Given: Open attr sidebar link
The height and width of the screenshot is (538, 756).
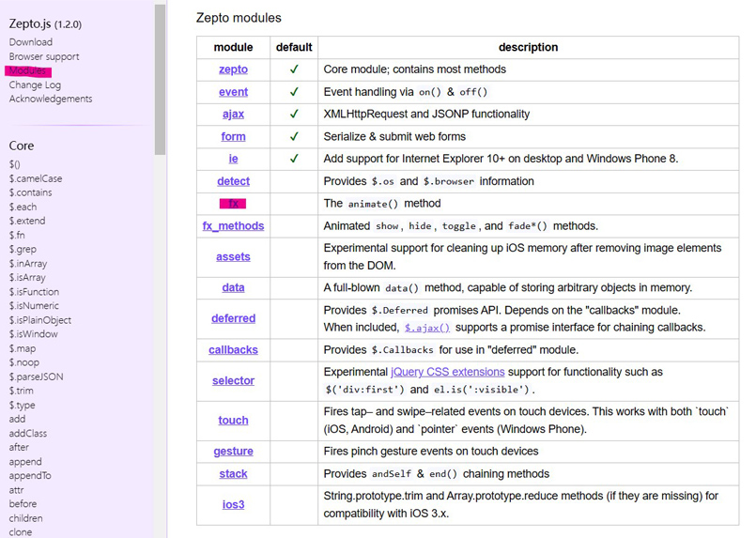Looking at the screenshot, I should tap(16, 490).
